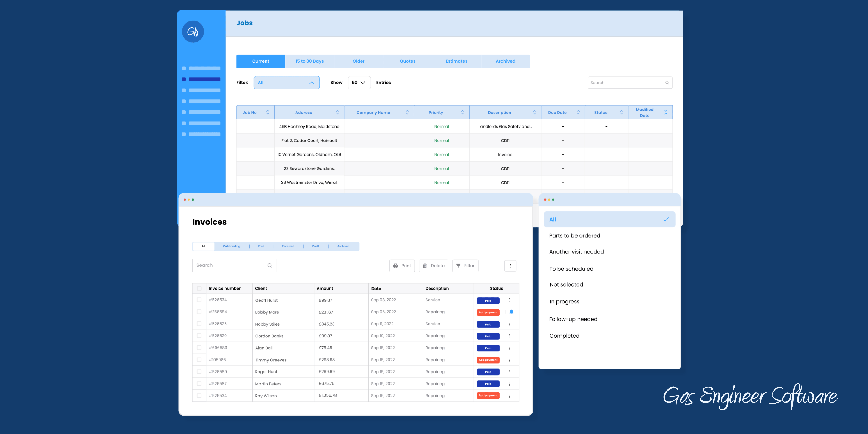Click the magnifier icon in Invoices search

point(270,266)
